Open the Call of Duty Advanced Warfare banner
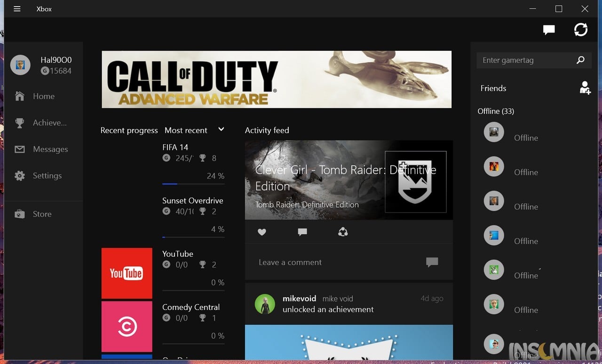 pos(277,79)
